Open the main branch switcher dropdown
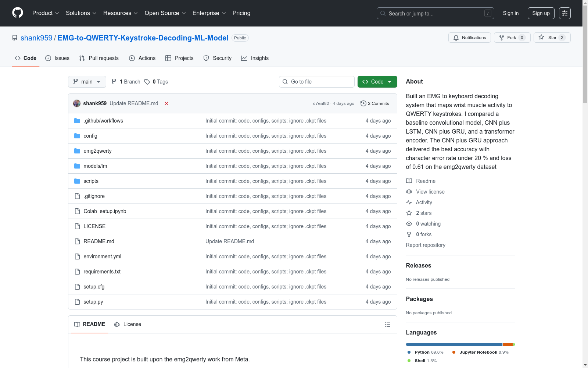The image size is (588, 368). (87, 82)
